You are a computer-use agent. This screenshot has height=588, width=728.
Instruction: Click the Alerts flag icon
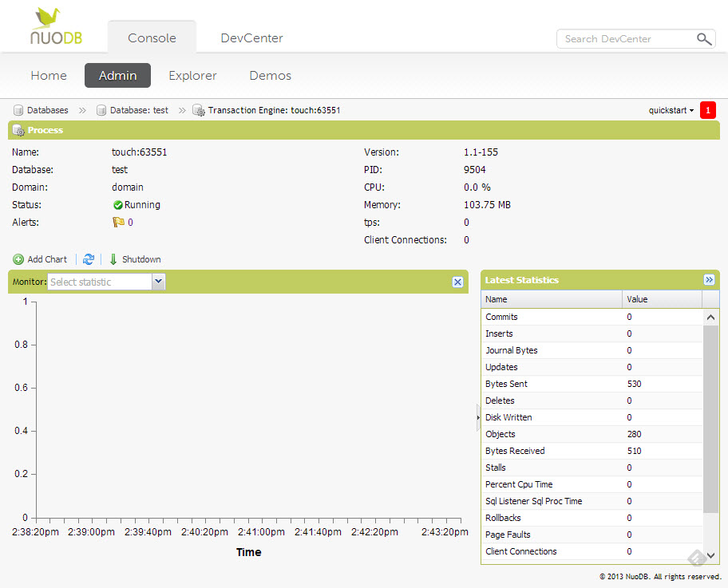click(118, 223)
